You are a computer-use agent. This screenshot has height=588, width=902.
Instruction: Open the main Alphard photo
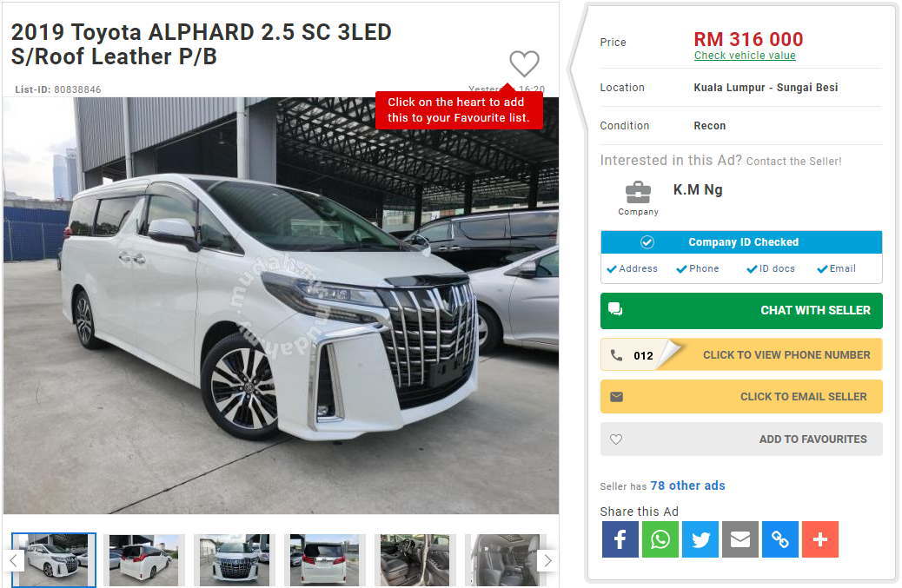pos(281,305)
